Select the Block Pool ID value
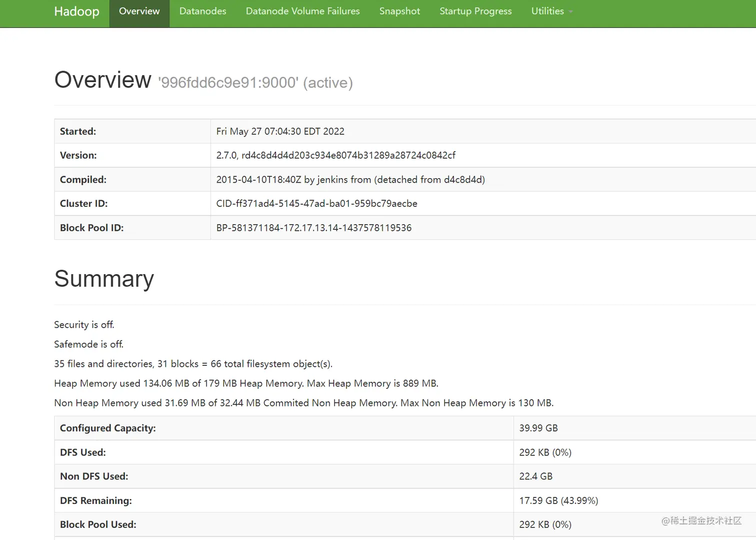756x540 pixels. pyautogui.click(x=313, y=228)
